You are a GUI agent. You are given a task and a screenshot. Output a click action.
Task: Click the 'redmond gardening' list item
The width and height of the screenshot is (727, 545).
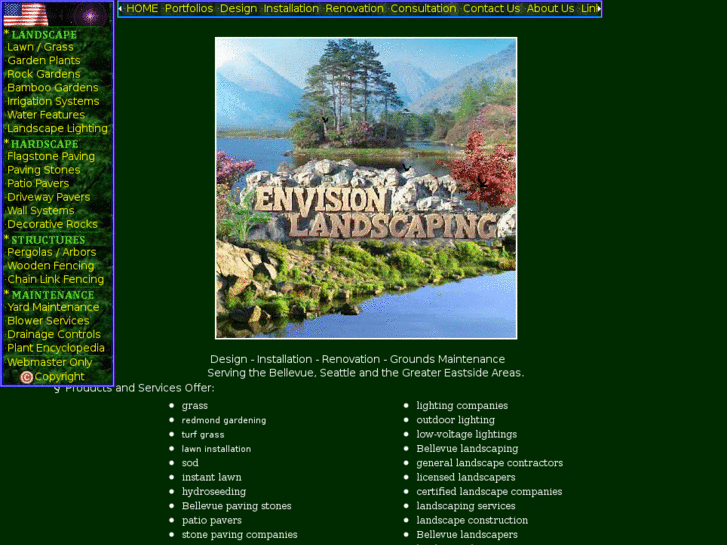pos(223,420)
